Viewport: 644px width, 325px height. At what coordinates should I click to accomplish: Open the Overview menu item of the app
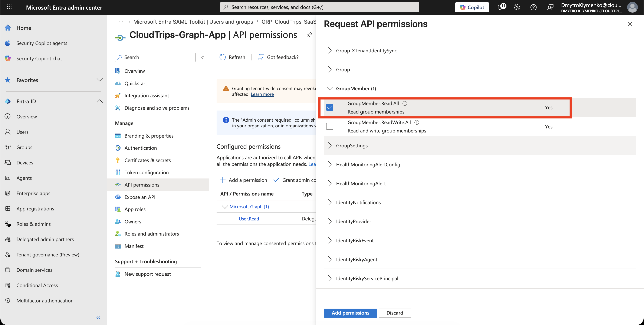click(135, 71)
